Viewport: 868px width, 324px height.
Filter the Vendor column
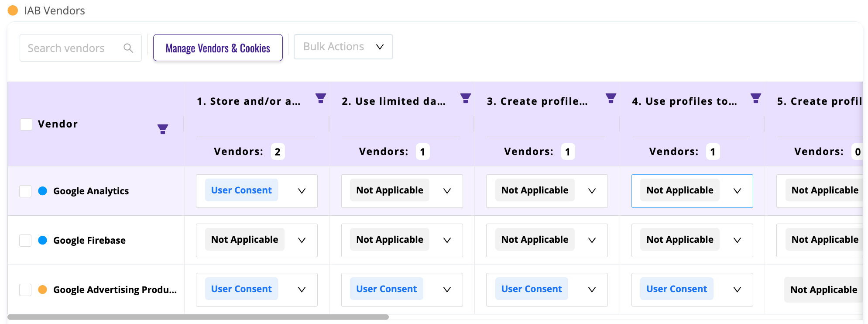[163, 129]
